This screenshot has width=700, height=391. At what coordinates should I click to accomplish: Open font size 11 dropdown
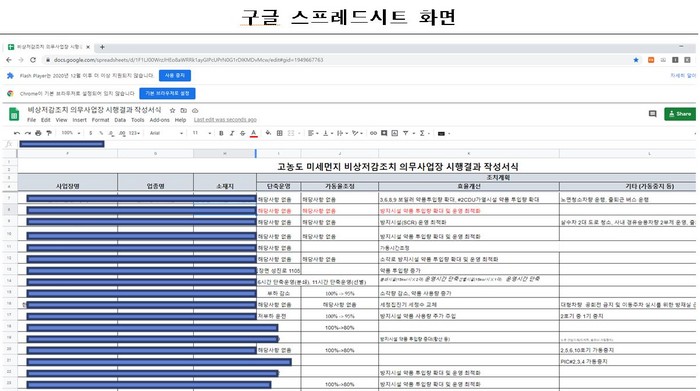pos(201,133)
